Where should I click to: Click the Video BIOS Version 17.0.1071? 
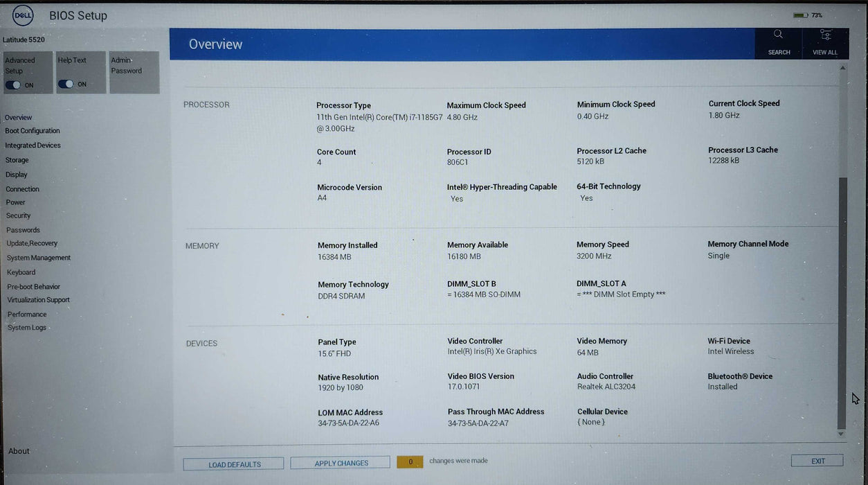click(x=464, y=387)
